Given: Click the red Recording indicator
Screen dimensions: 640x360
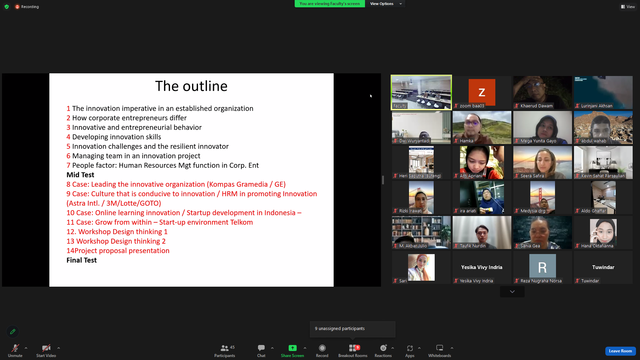Looking at the screenshot, I should tap(27, 7).
